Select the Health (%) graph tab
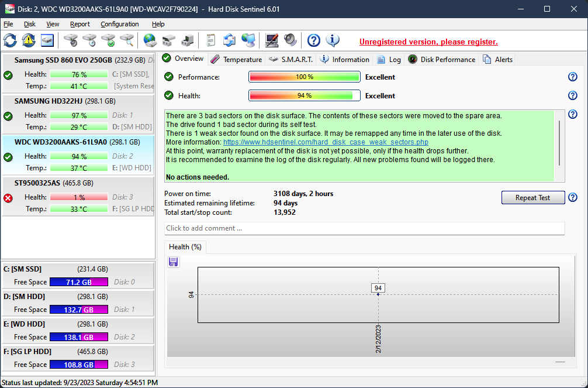The image size is (588, 388). pos(185,247)
